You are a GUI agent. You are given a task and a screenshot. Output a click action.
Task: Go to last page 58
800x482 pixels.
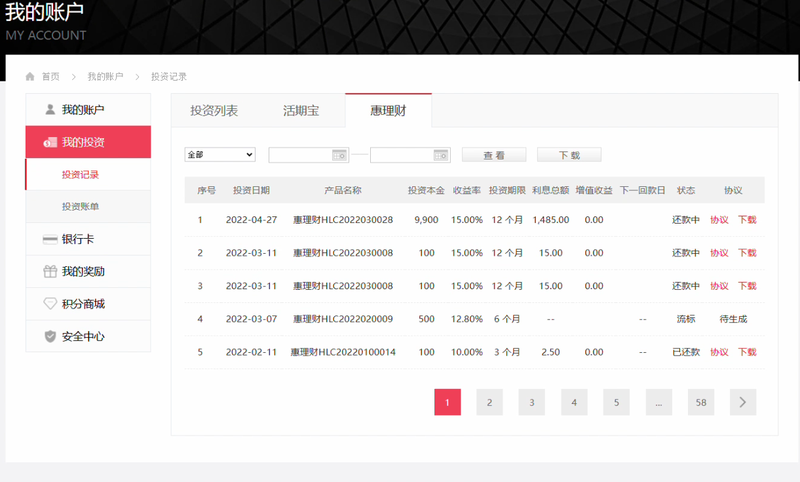[701, 402]
